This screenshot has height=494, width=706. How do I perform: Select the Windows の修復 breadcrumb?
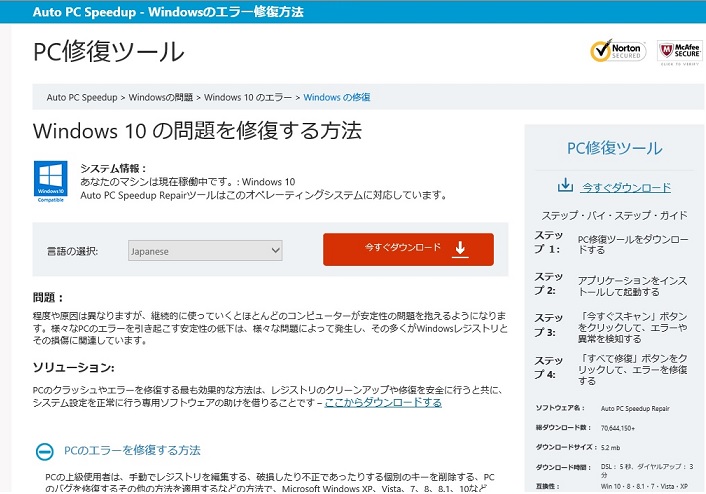pyautogui.click(x=336, y=97)
